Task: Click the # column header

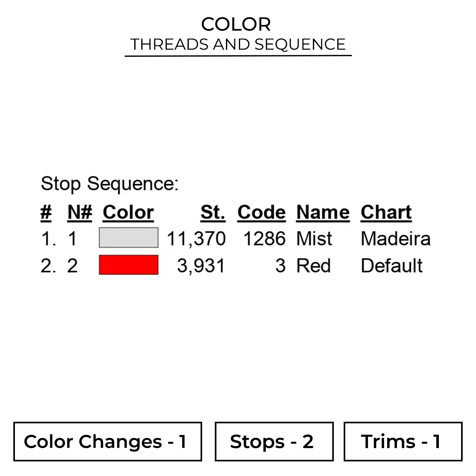Action: [x=46, y=212]
